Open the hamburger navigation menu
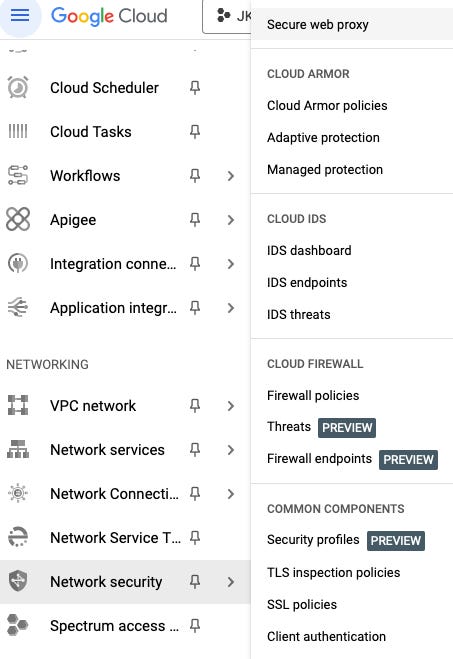 (x=20, y=16)
